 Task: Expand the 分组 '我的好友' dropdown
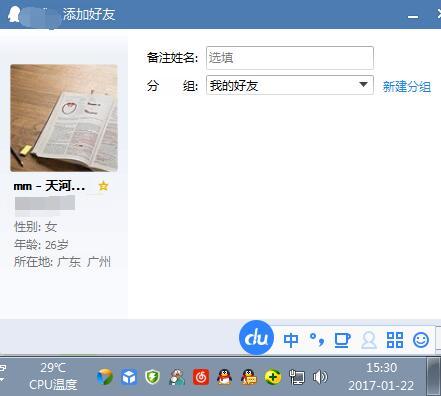(x=290, y=85)
